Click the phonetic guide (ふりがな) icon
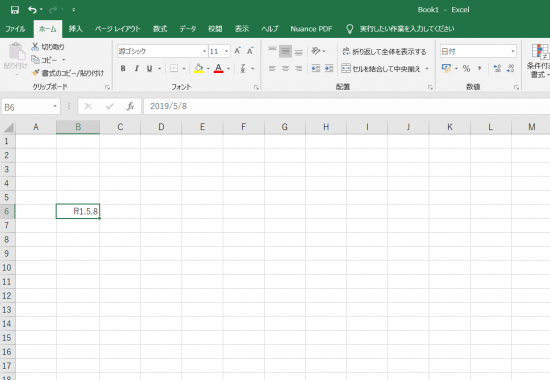Viewport: 550px width, 380px height. tap(243, 68)
